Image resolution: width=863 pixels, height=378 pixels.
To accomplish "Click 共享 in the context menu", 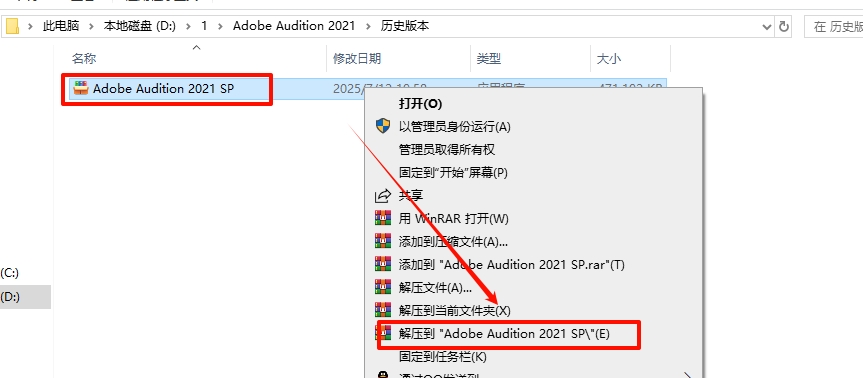I will (x=411, y=195).
